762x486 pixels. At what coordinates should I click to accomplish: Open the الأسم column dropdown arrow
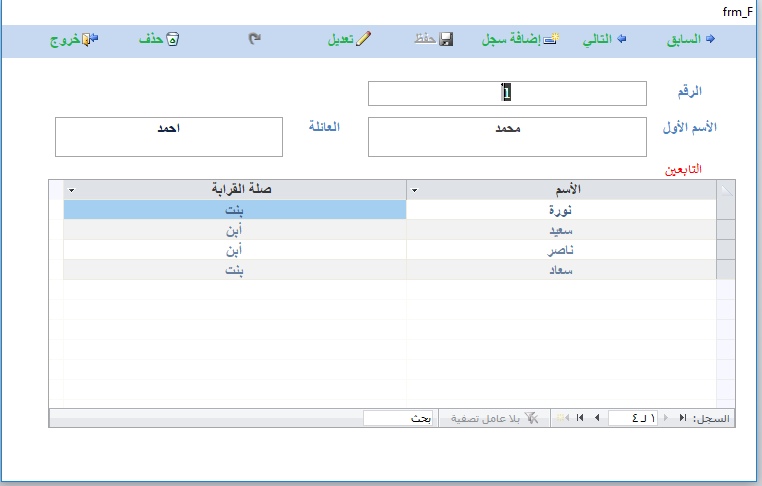(x=415, y=190)
